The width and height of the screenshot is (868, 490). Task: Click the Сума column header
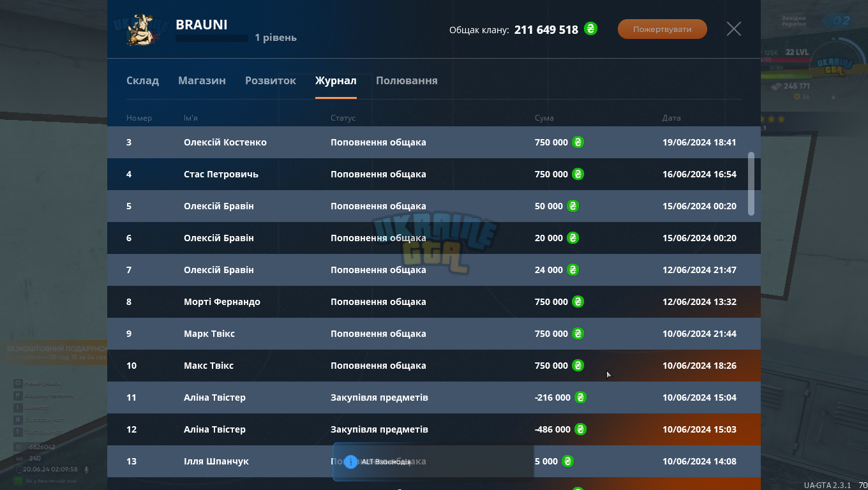(x=544, y=118)
